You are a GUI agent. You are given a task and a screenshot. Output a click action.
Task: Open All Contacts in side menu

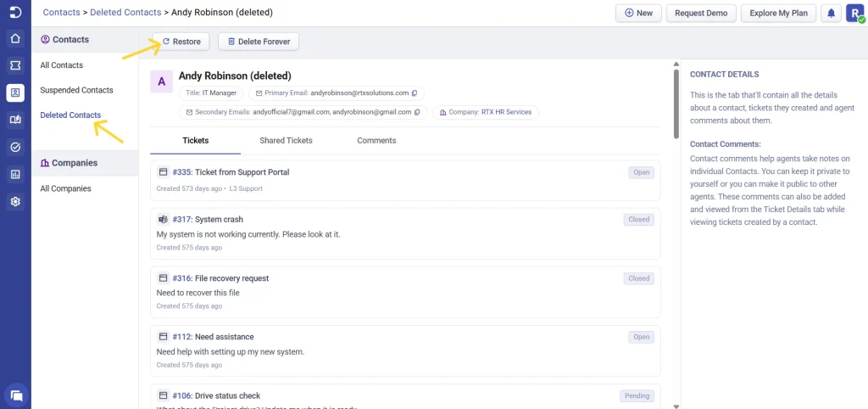(61, 65)
